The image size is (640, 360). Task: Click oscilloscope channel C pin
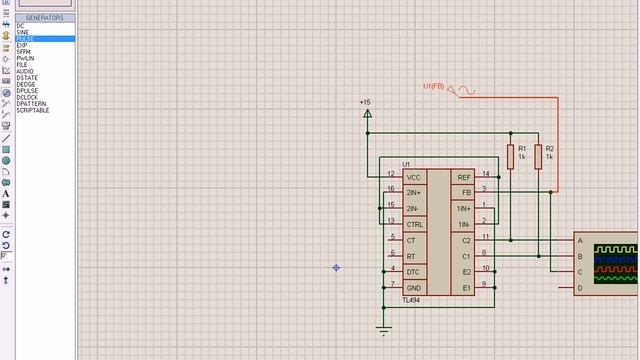coord(566,272)
